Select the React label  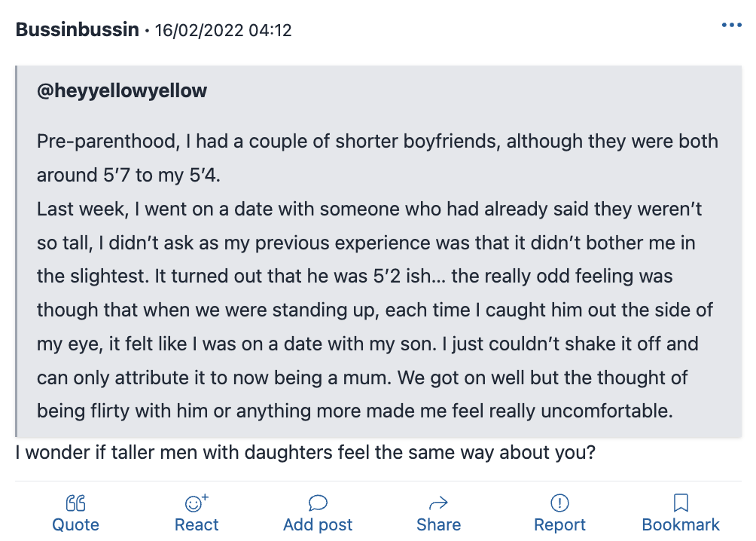(197, 524)
